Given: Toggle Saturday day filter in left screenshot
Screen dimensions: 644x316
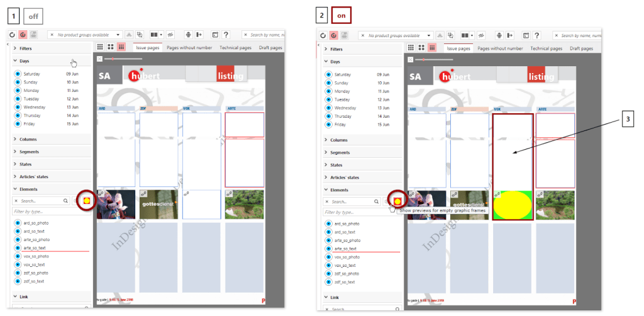Looking at the screenshot, I should [17, 74].
